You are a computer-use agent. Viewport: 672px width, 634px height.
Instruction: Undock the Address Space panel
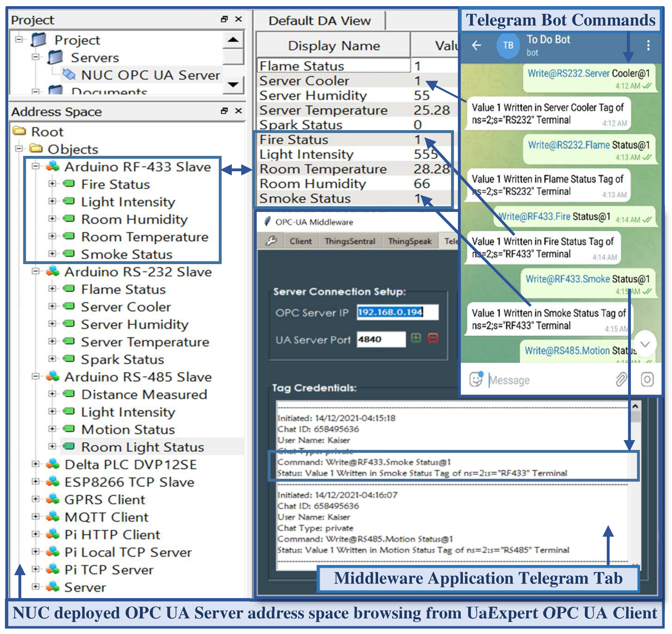point(224,111)
